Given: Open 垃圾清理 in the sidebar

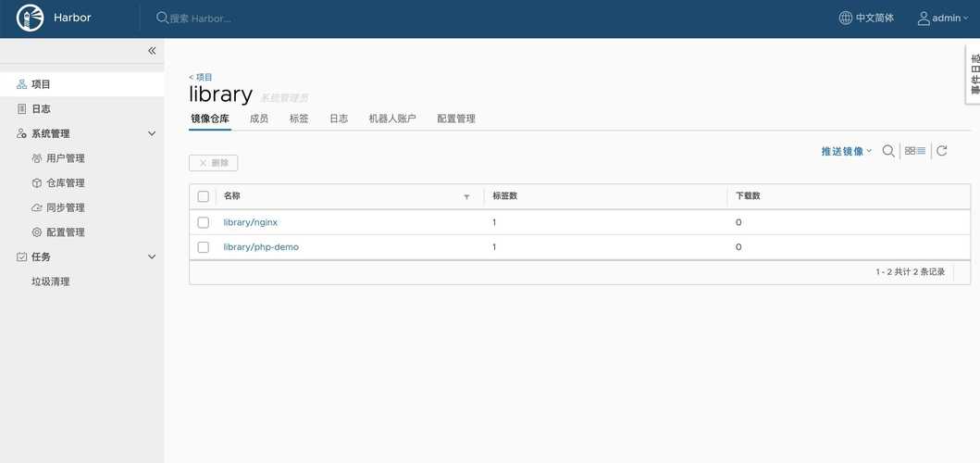Looking at the screenshot, I should point(51,282).
